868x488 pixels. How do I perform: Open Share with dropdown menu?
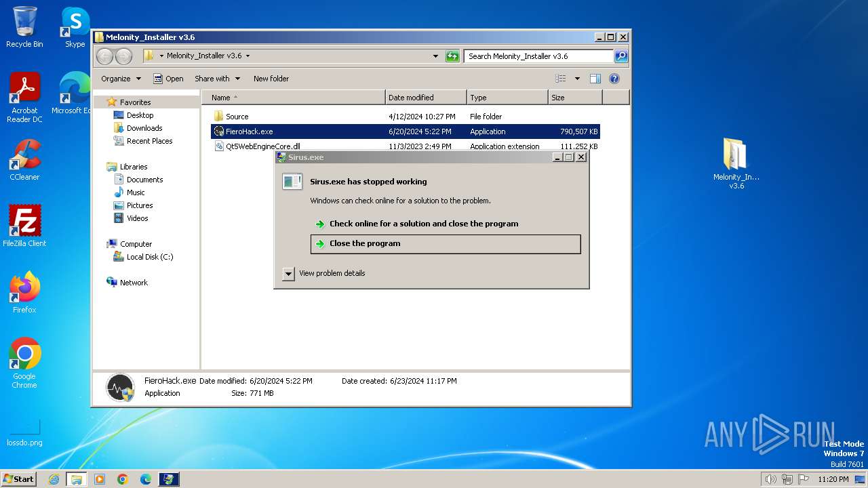tap(217, 79)
